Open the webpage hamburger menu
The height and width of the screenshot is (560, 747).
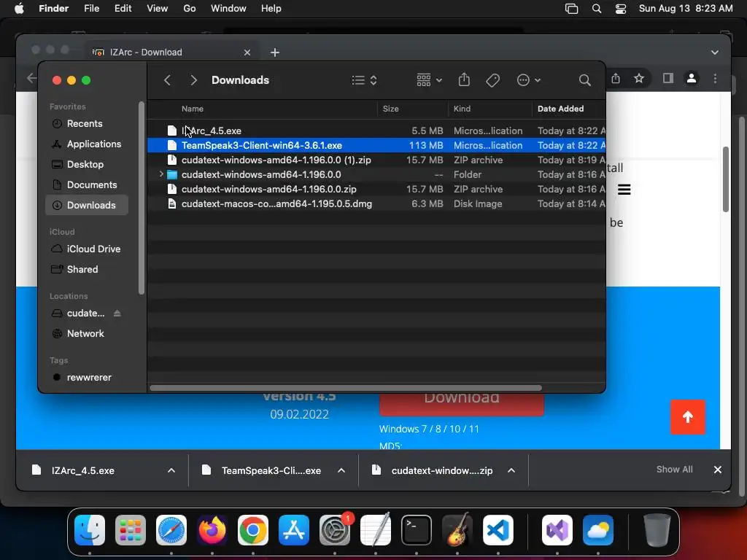624,190
